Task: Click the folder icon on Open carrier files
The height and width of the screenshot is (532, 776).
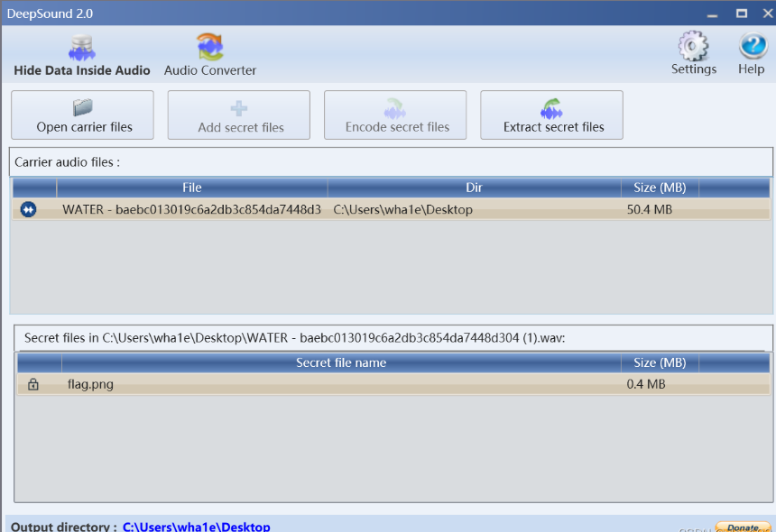Action: point(82,106)
